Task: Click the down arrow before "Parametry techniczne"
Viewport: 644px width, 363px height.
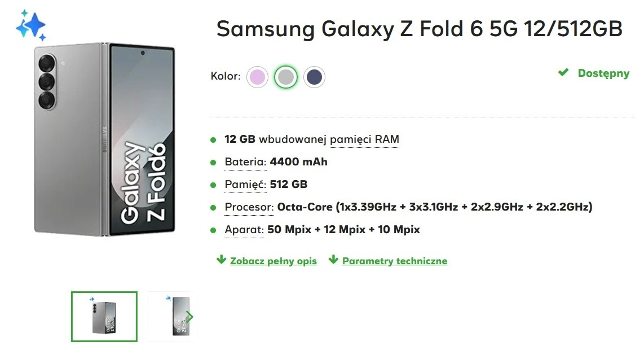Action: [x=333, y=260]
